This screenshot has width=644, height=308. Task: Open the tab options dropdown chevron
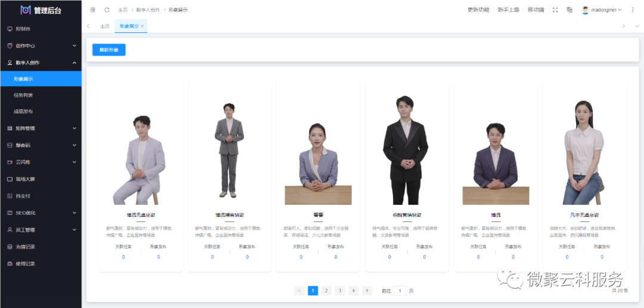pyautogui.click(x=637, y=26)
